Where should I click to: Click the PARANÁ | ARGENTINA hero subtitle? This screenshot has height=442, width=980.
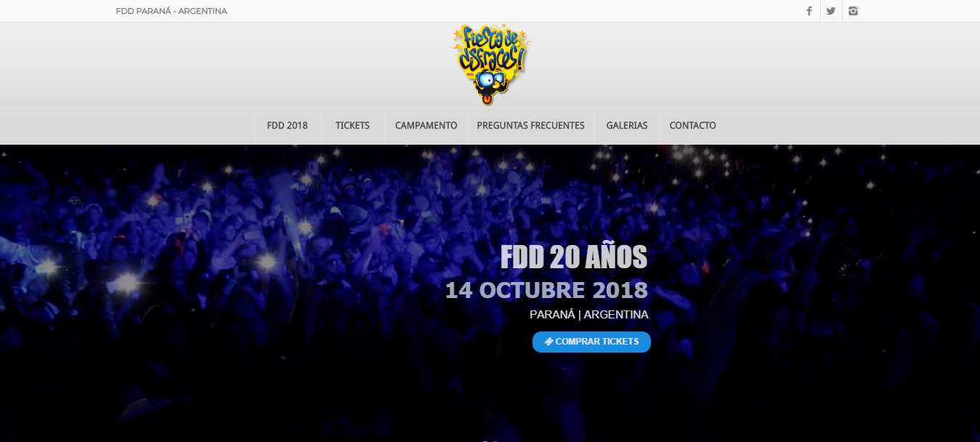click(x=589, y=315)
